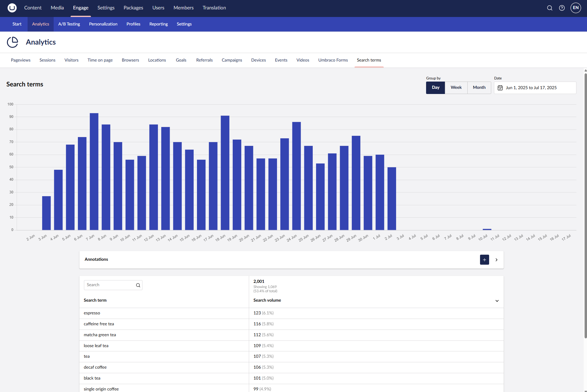Click the search term magnifier icon

coord(138,285)
